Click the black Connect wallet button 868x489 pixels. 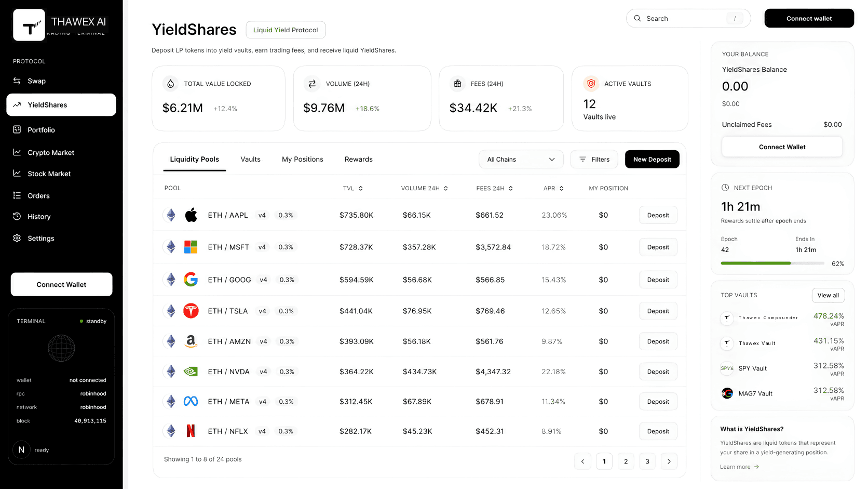click(809, 18)
